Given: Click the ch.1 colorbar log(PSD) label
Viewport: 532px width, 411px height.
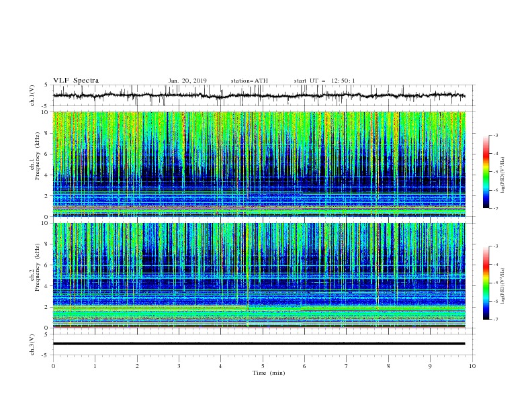Looking at the screenshot, I should click(x=502, y=175).
